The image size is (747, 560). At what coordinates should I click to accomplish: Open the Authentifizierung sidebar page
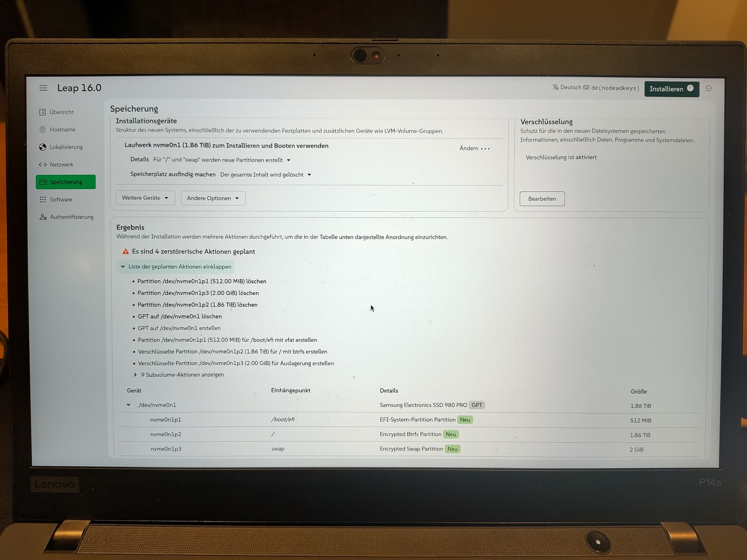point(72,217)
